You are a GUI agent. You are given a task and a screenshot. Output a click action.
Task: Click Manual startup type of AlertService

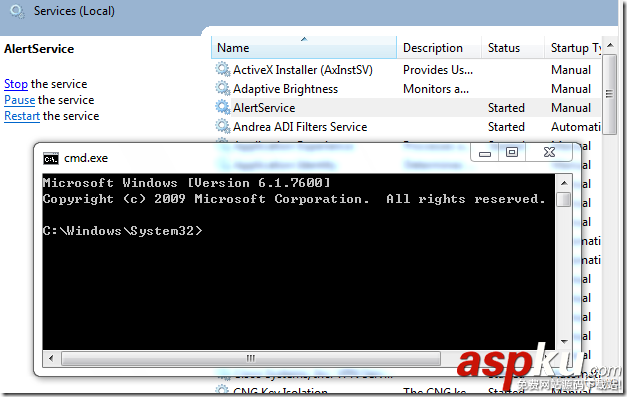coord(571,108)
